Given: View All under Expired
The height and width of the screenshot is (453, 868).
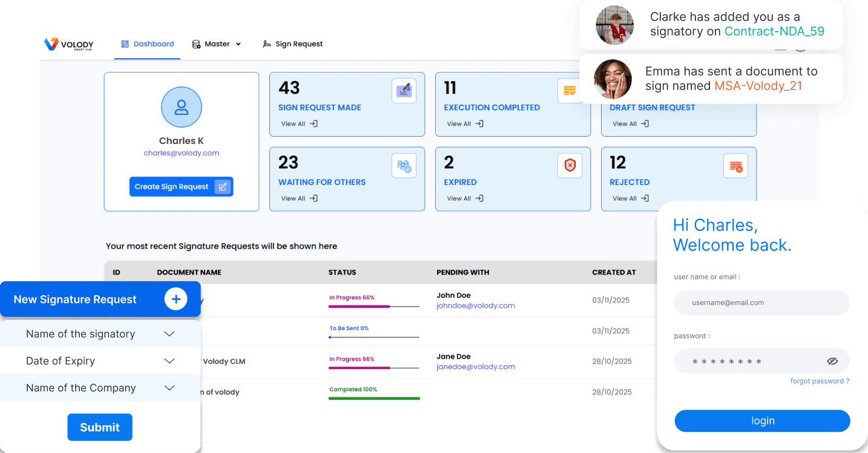Looking at the screenshot, I should click(465, 198).
